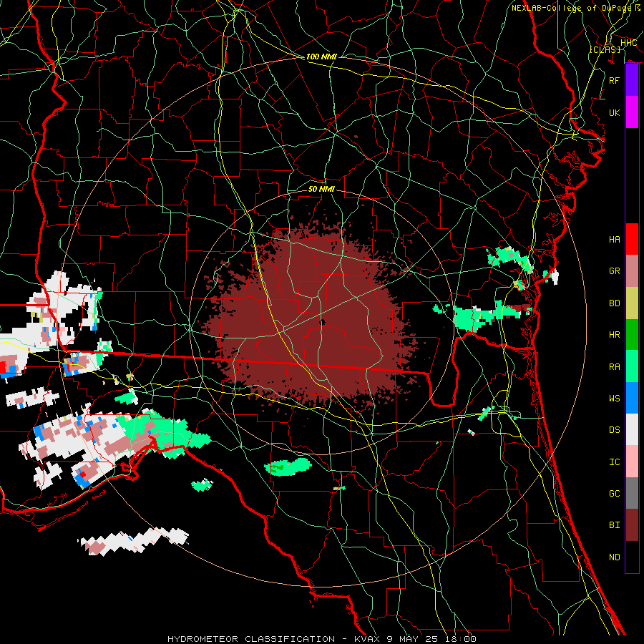Image resolution: width=644 pixels, height=644 pixels.
Task: Click the GC legend label
Action: (x=614, y=494)
